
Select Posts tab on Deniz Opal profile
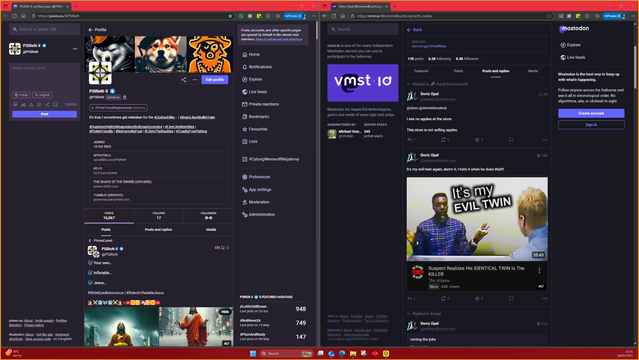(x=458, y=71)
